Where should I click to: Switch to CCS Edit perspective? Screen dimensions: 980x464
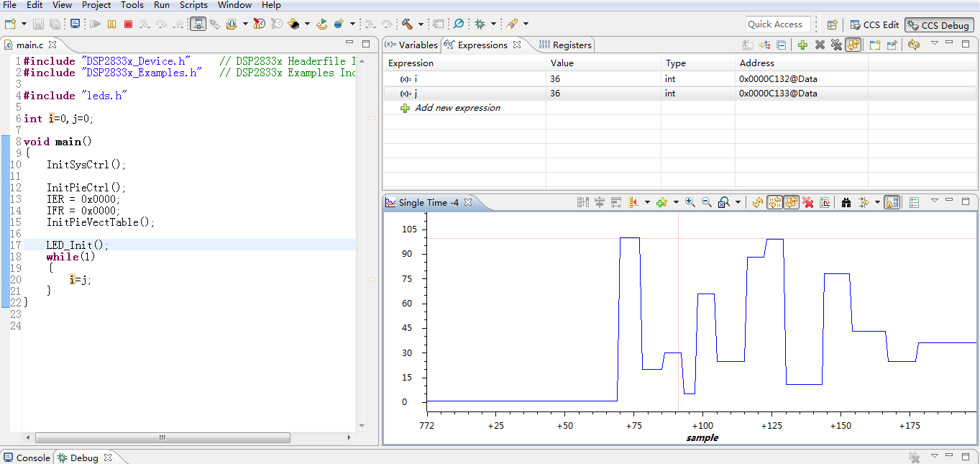click(x=874, y=24)
